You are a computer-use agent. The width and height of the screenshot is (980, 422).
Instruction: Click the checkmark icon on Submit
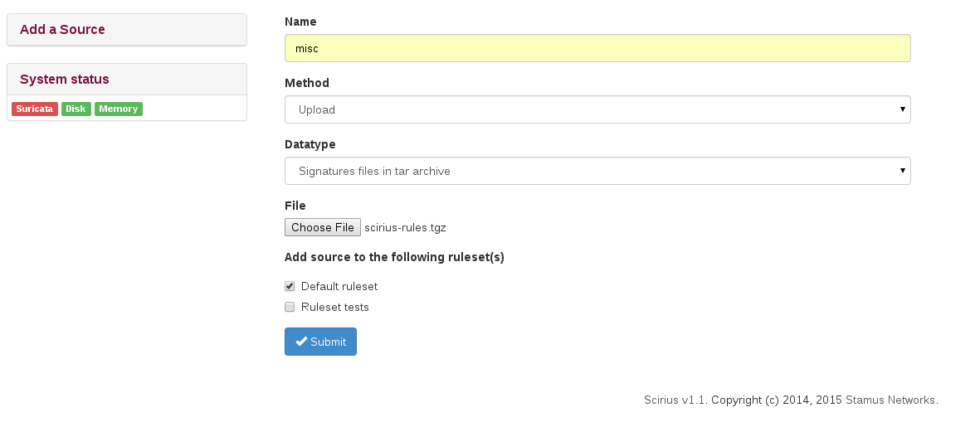click(301, 342)
